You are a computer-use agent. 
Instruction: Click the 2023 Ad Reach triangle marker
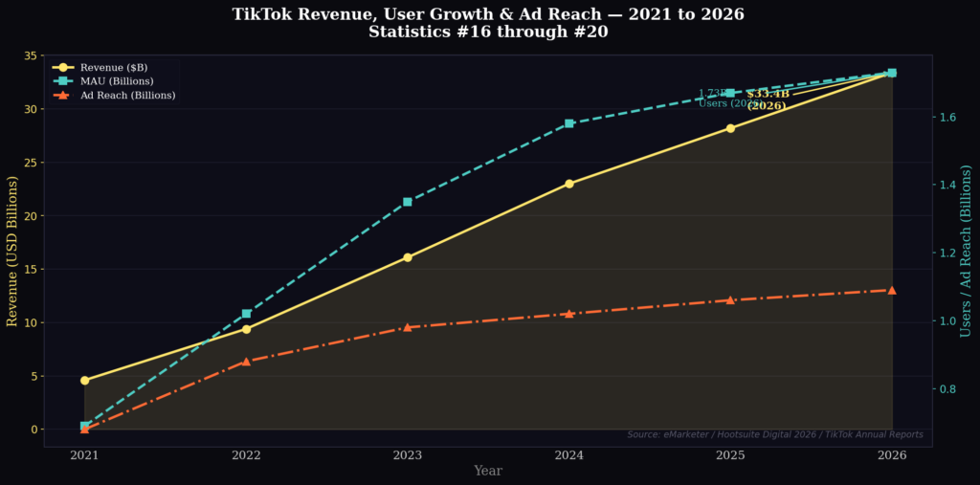point(408,327)
